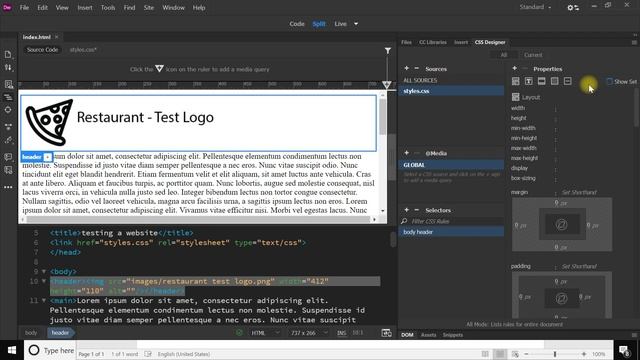This screenshot has height=360, width=640.
Task: Click the sync settings gear icon
Action: (573, 7)
